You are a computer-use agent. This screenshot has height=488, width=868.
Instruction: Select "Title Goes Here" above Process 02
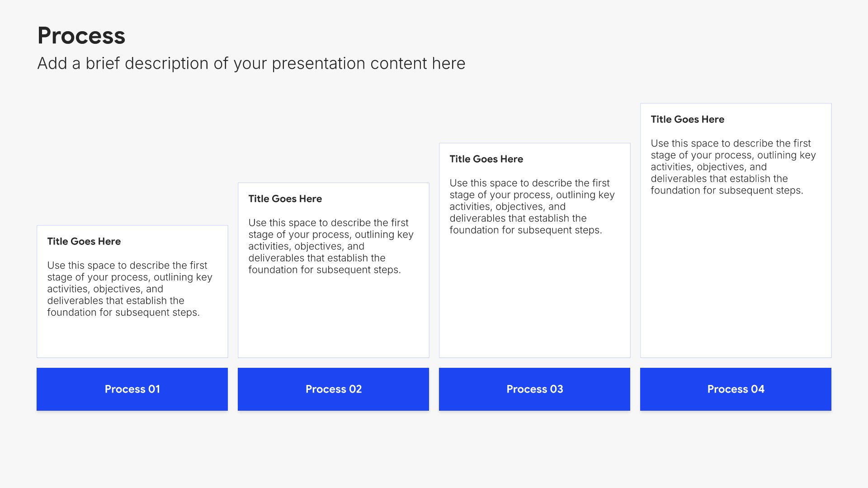[285, 199]
